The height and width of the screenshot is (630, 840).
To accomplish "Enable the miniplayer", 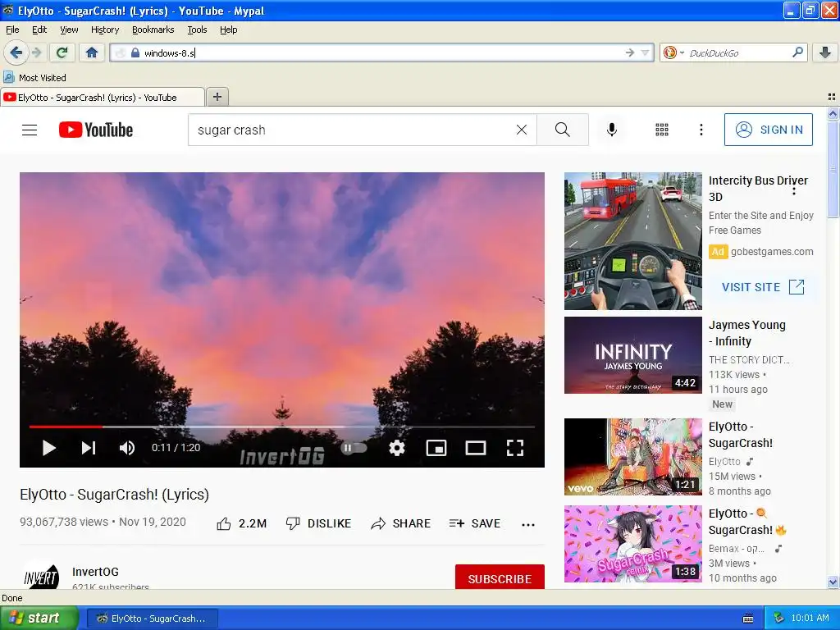I will click(436, 448).
